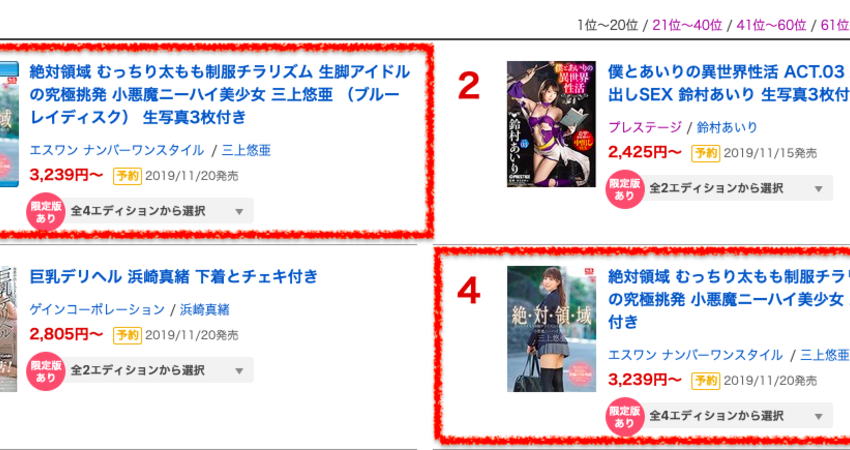850x450 pixels.
Task: Click the 限定版あり badge on rank 2
Action: click(624, 189)
